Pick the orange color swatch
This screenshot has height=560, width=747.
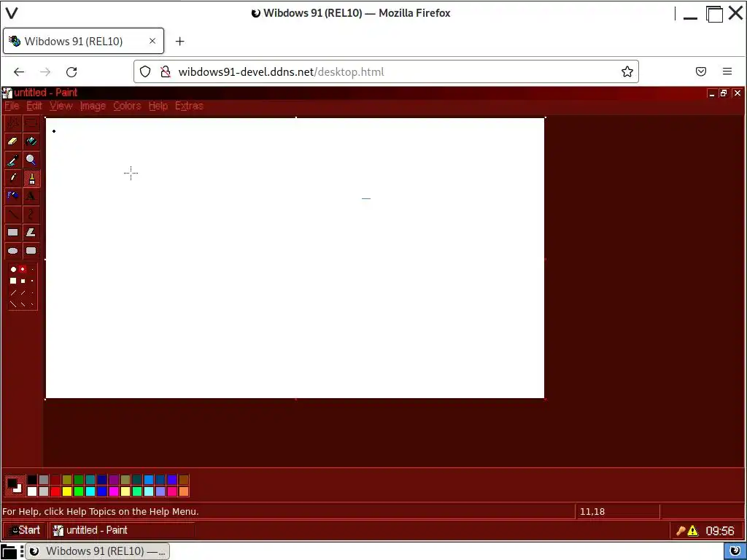[x=184, y=491]
